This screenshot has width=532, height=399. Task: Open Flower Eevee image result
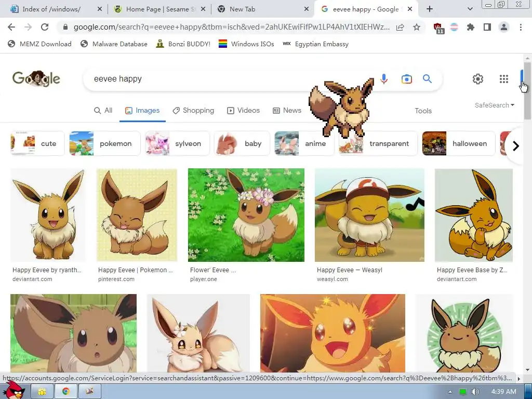click(246, 215)
